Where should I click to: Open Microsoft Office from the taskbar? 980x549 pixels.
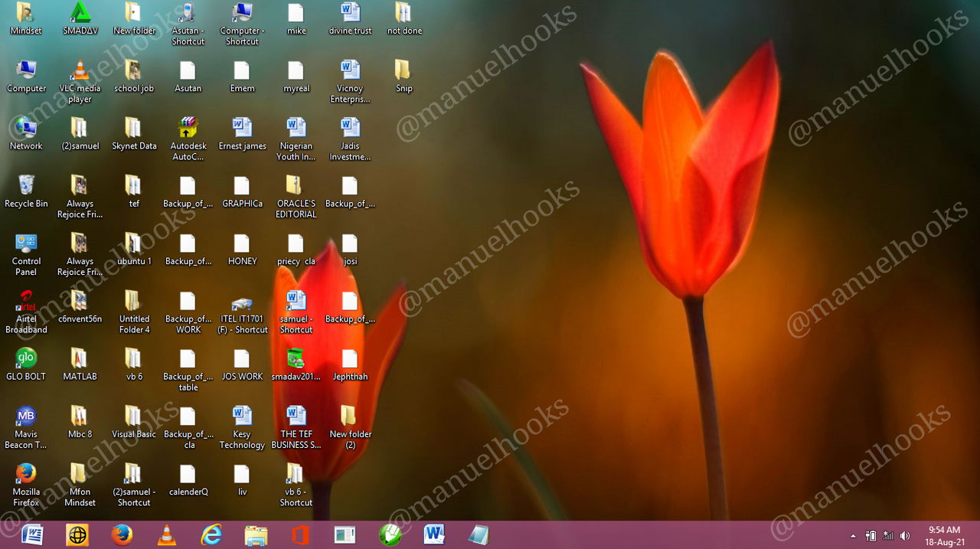[x=300, y=534]
